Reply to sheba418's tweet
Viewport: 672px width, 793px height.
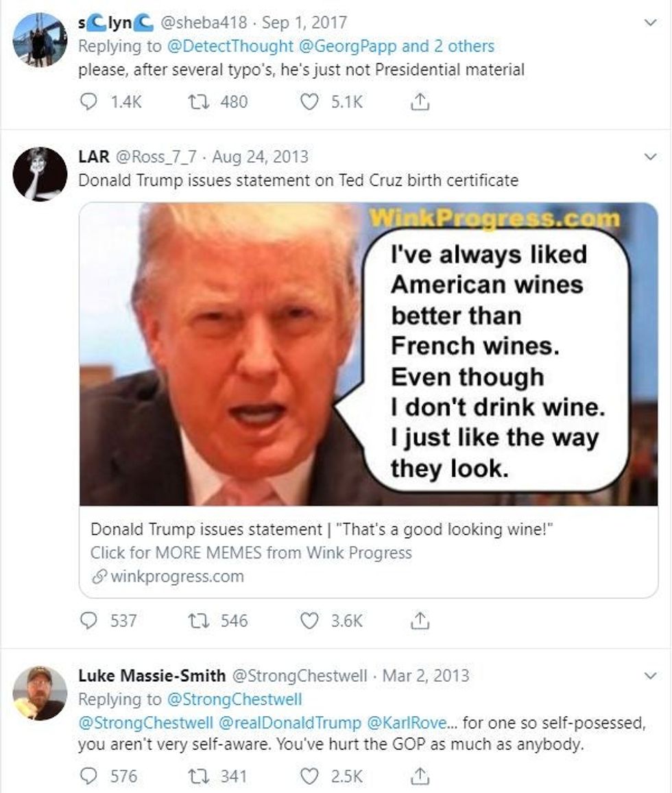(x=89, y=102)
